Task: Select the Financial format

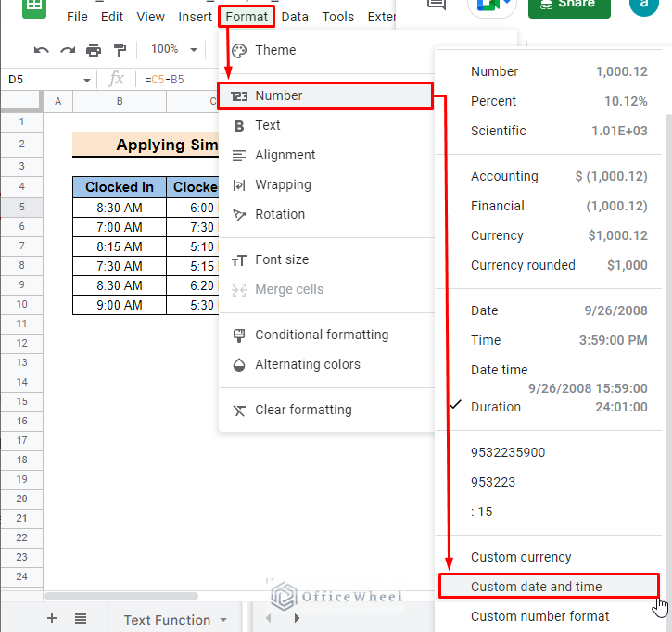Action: tap(549, 206)
